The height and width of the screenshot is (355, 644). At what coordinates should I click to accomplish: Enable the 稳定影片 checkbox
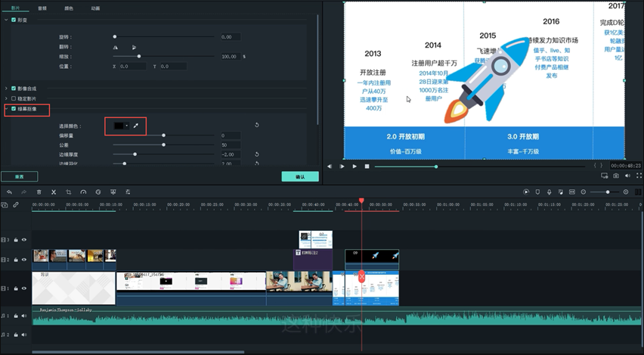click(14, 98)
